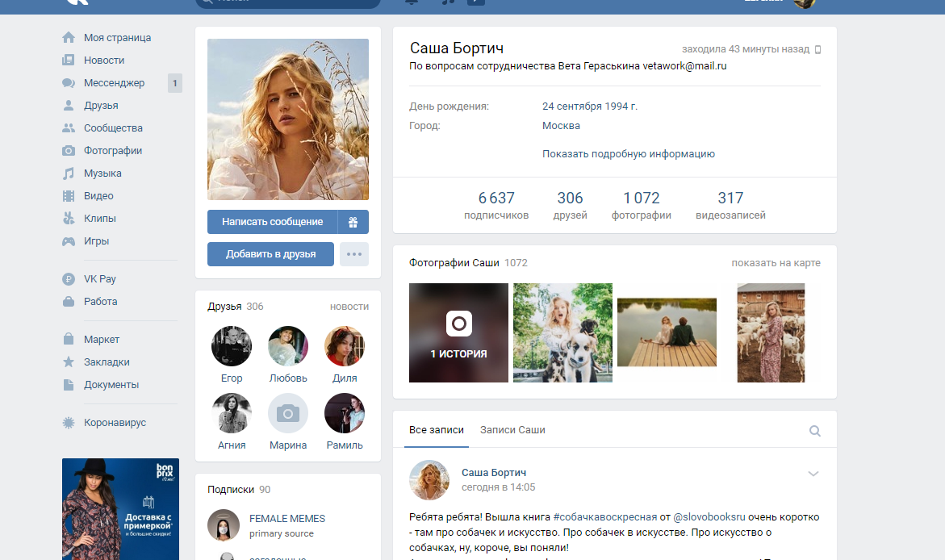The width and height of the screenshot is (945, 560).
Task: Click the Фотографии camera icon
Action: coord(69,151)
